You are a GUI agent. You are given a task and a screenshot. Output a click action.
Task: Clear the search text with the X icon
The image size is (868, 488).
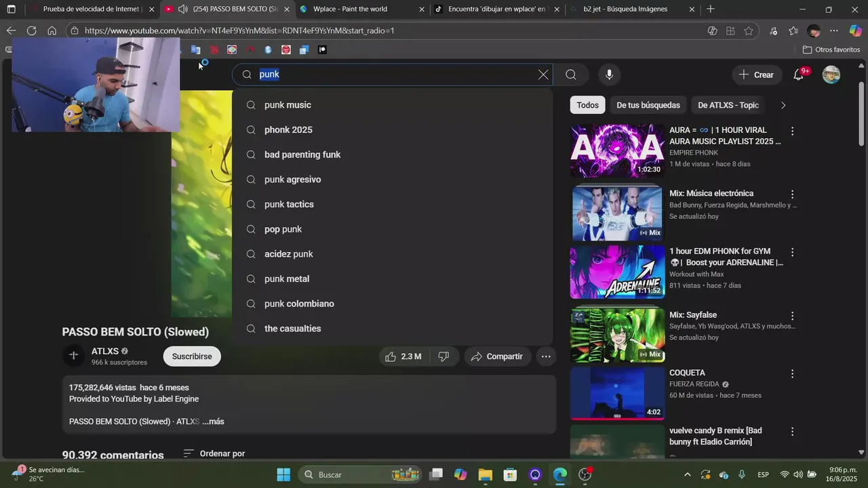pos(543,75)
